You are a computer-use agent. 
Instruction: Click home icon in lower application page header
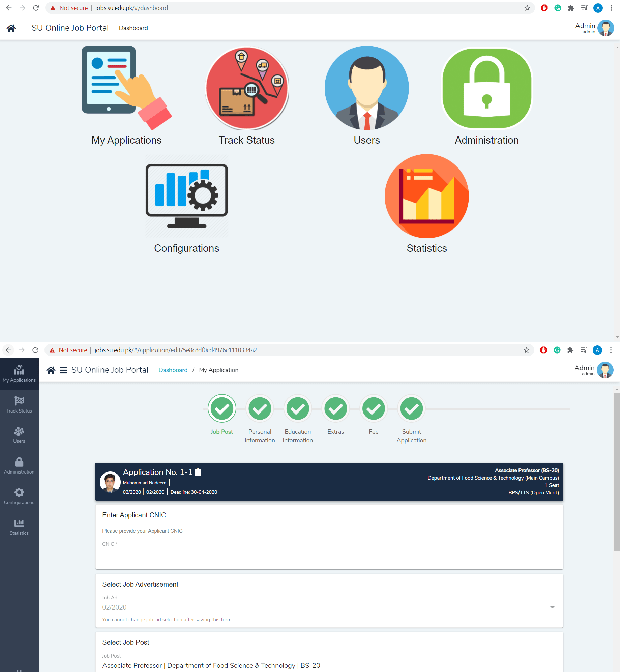tap(51, 370)
